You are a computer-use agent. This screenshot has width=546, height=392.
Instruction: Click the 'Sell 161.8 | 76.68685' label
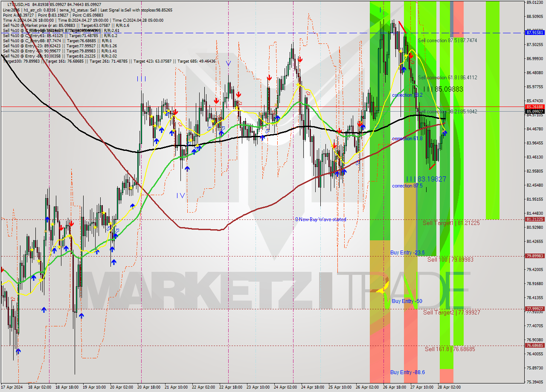(x=450, y=349)
